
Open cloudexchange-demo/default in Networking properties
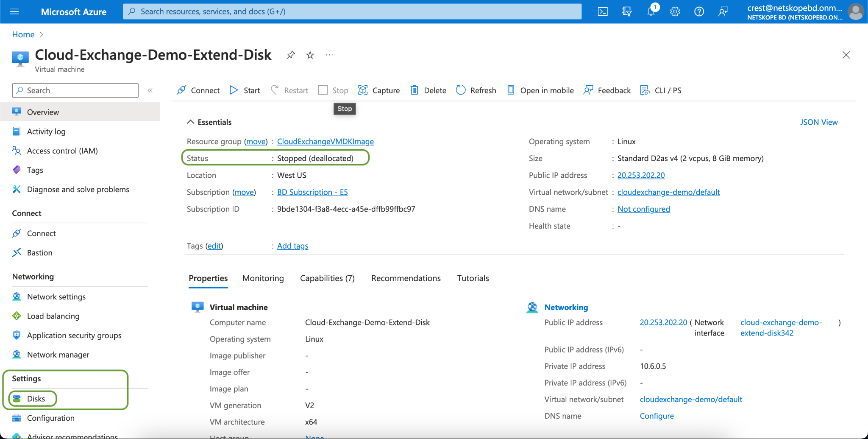coord(691,400)
